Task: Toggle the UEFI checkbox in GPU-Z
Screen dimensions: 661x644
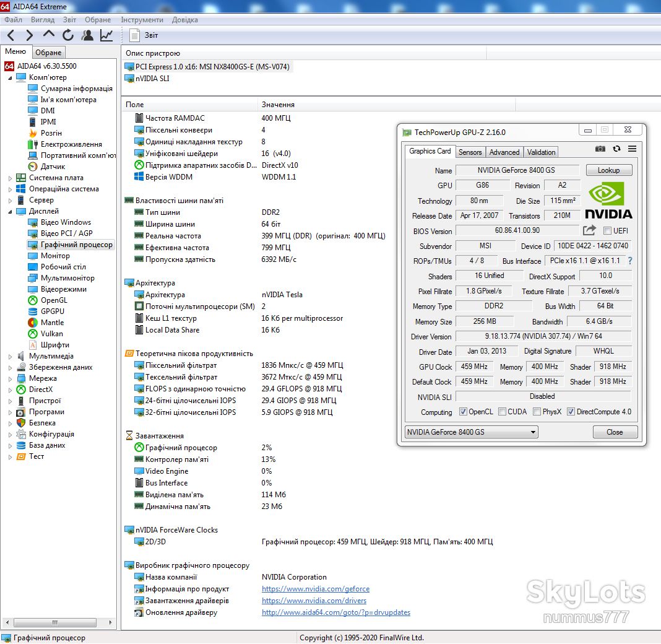Action: pos(607,231)
